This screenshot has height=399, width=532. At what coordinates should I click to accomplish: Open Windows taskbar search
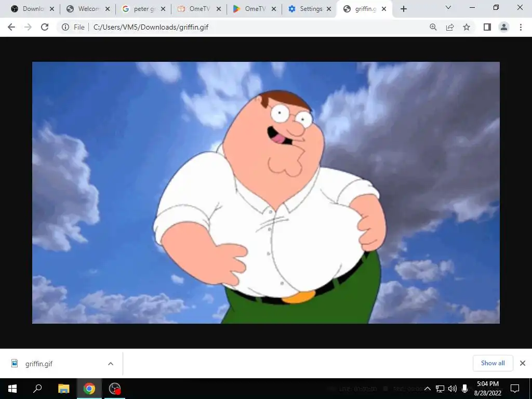click(x=37, y=389)
